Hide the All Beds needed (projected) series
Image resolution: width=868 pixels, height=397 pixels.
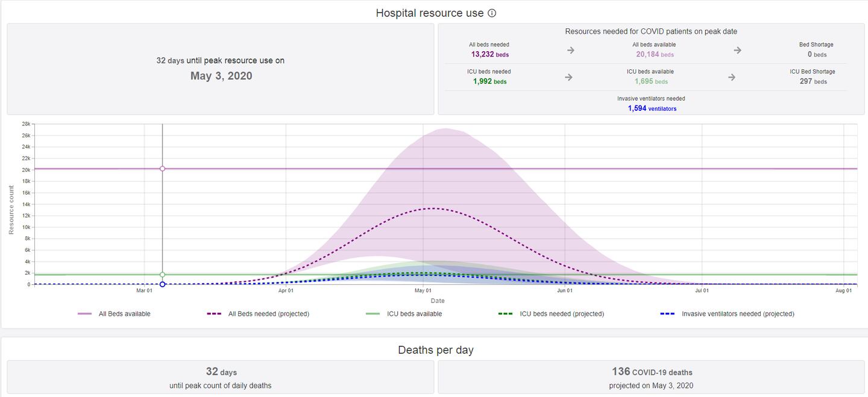[257, 314]
